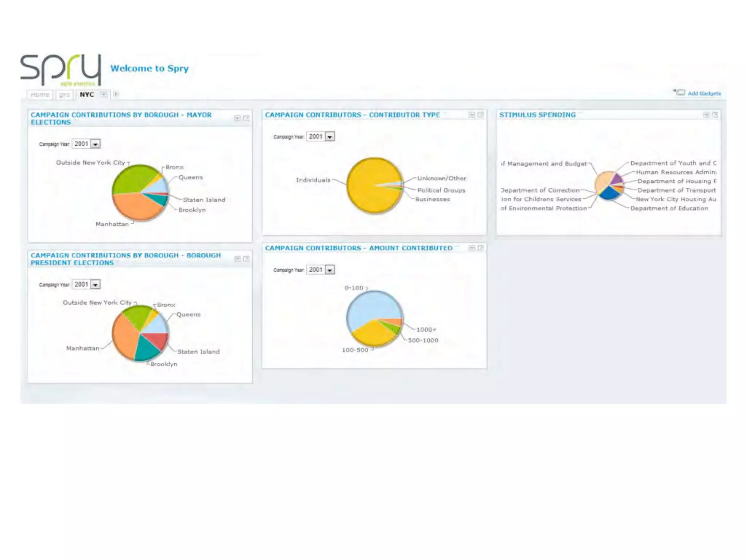747x560 pixels.
Task: Maximize Borough President Elections gadget
Action: [246, 258]
